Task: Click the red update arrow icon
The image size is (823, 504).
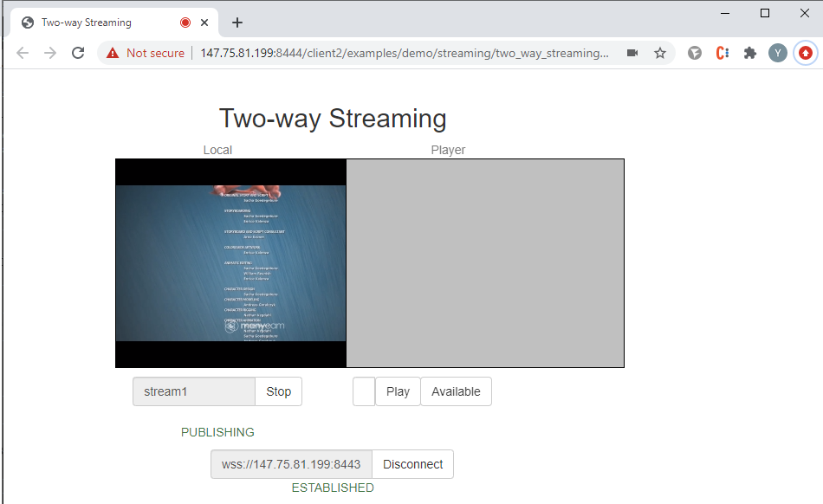Action: point(806,53)
